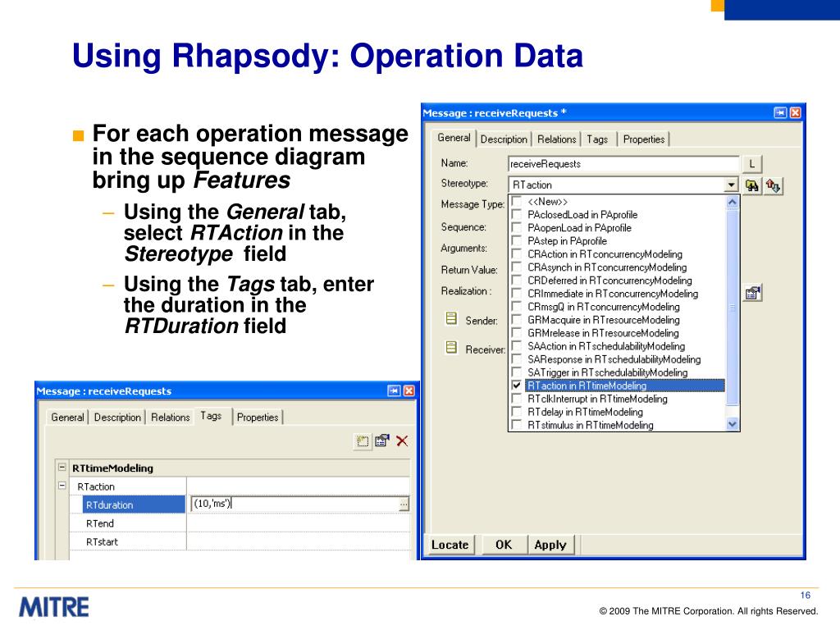Click stereotype list scroll down arrow
The image size is (840, 630).
pos(733,424)
